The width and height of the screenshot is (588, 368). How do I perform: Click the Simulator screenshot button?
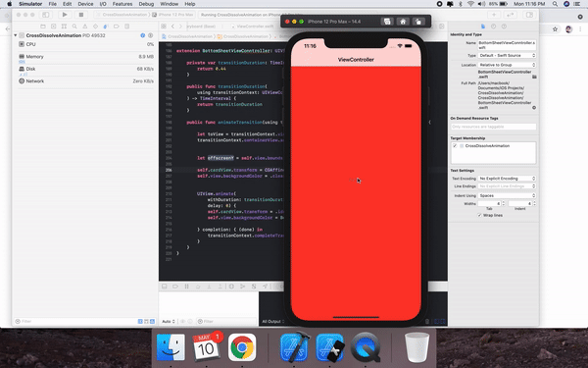(387, 22)
